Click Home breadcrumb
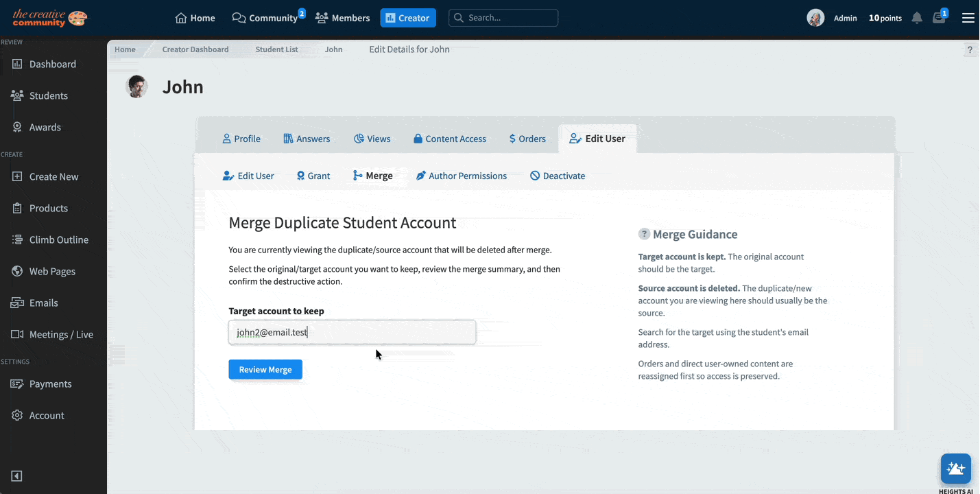This screenshot has width=980, height=494. (125, 49)
